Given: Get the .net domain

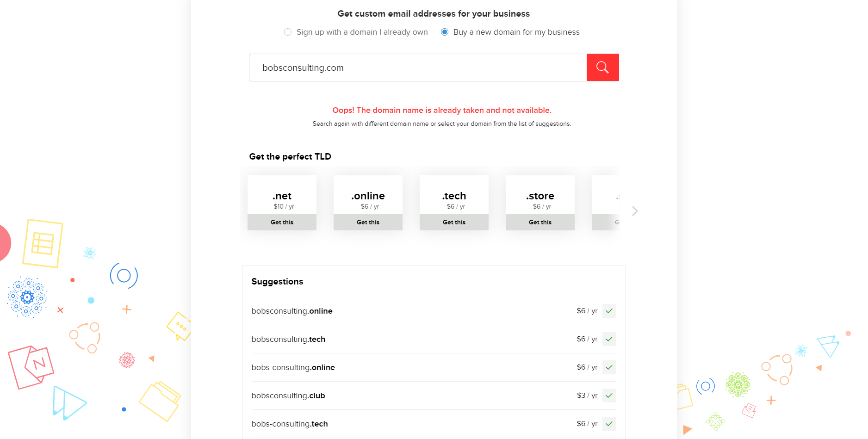Looking at the screenshot, I should point(282,222).
